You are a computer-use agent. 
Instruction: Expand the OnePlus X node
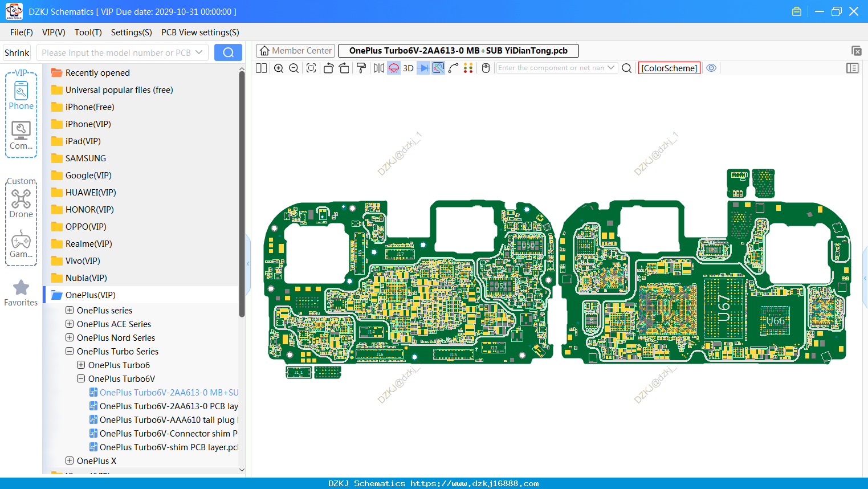70,461
